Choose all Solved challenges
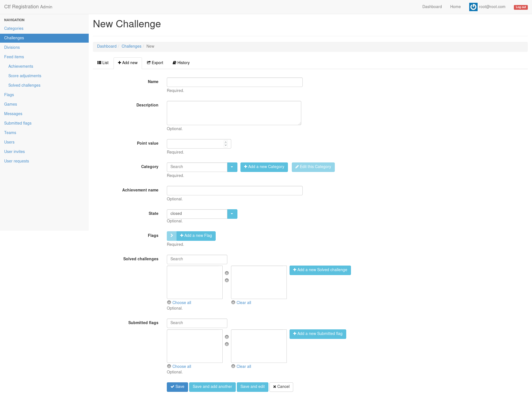The image size is (532, 396). point(179,303)
